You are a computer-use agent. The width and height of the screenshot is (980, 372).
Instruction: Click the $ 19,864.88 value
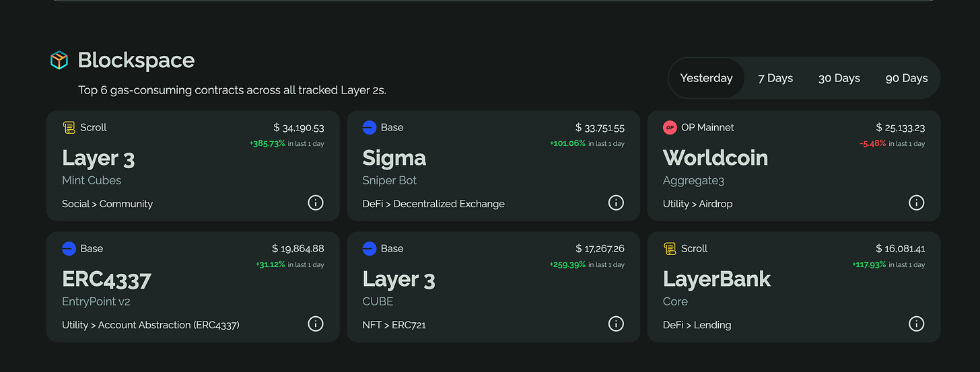pos(298,248)
